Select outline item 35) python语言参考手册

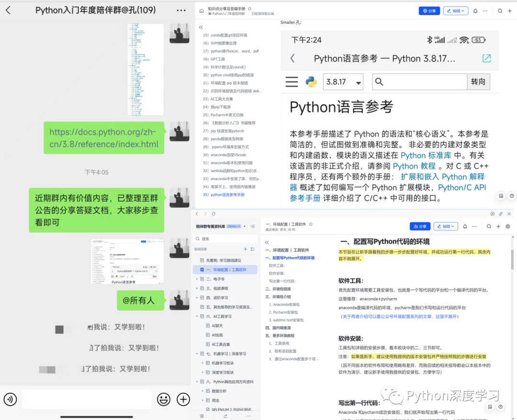224,194
